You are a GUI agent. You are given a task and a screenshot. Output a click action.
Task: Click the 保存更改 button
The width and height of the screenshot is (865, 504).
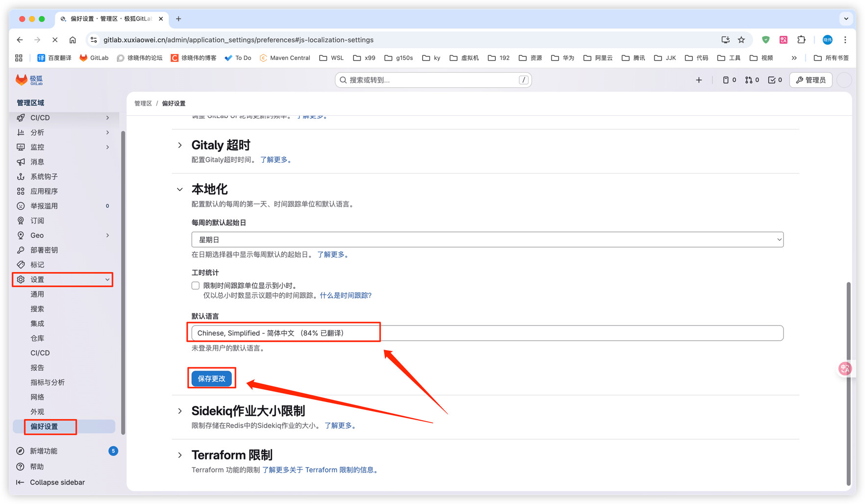(x=211, y=378)
